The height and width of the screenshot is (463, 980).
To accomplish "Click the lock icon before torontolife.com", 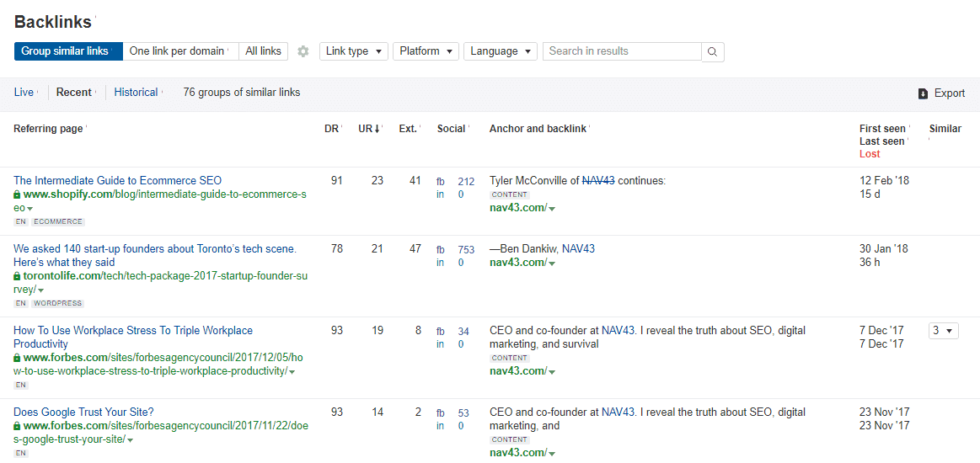I will coord(17,276).
